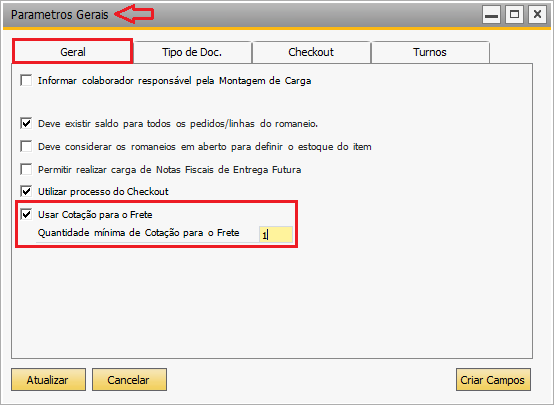Check Deve considerar os romaneios em aberto
Screen dimensions: 554x405
pyautogui.click(x=26, y=146)
